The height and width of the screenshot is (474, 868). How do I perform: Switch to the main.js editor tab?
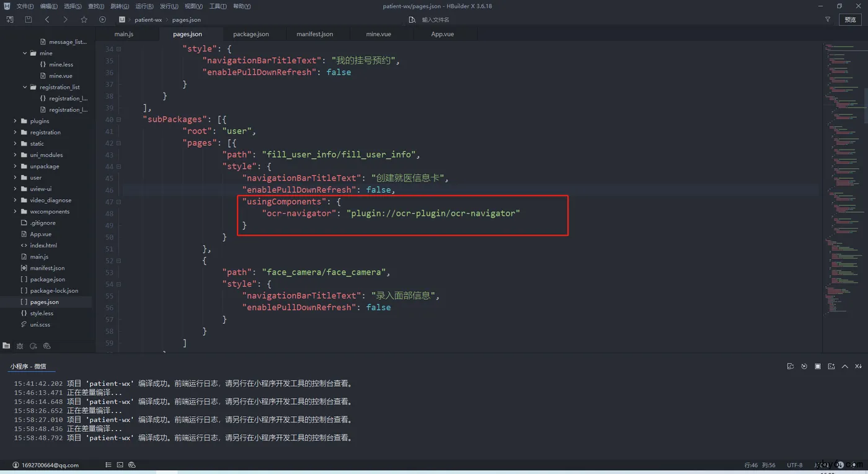click(x=124, y=34)
